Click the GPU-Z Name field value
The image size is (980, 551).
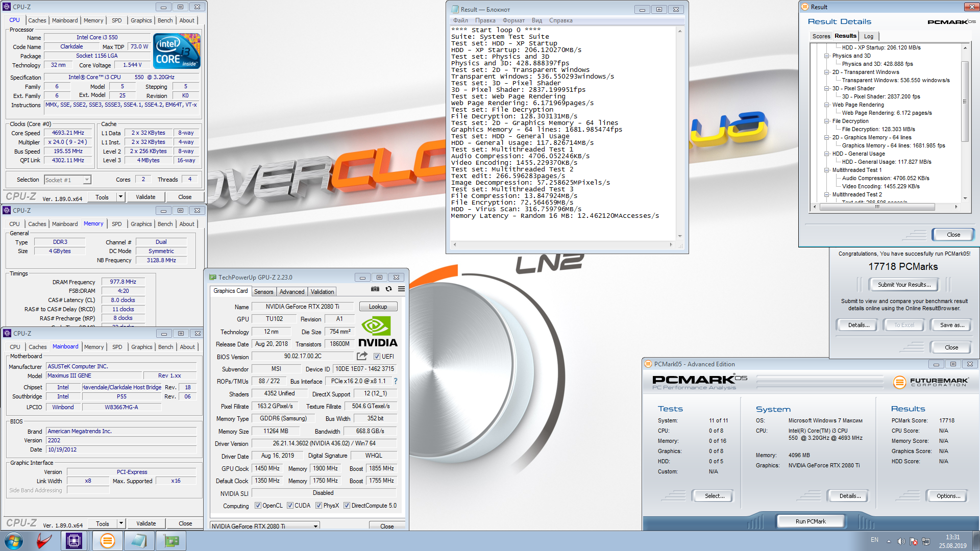pyautogui.click(x=302, y=307)
